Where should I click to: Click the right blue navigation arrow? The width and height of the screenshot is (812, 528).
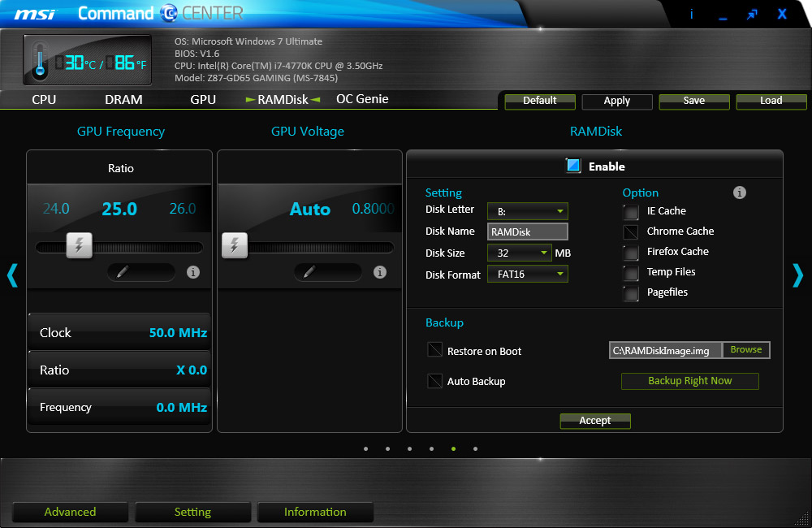[797, 275]
